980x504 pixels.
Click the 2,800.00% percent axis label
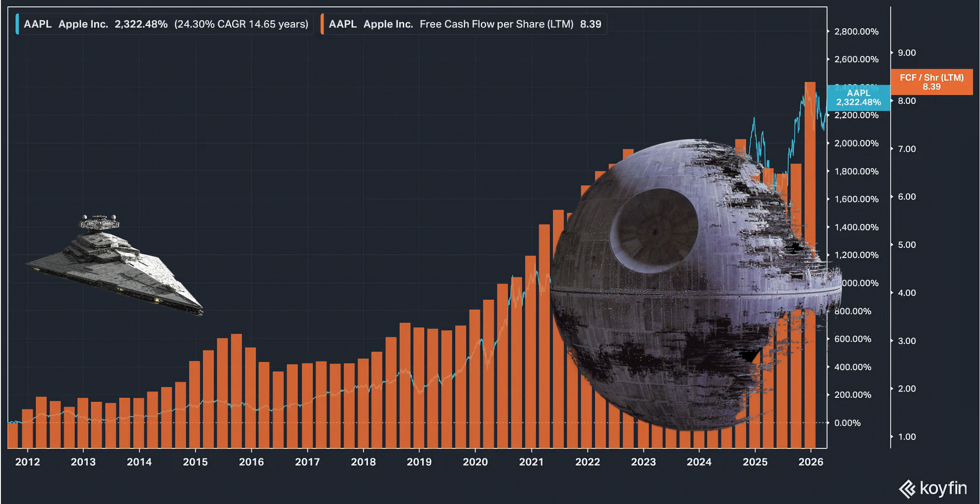click(856, 32)
